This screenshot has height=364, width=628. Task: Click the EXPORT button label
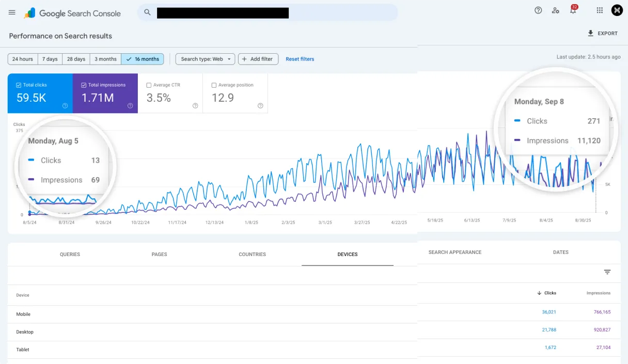point(608,34)
